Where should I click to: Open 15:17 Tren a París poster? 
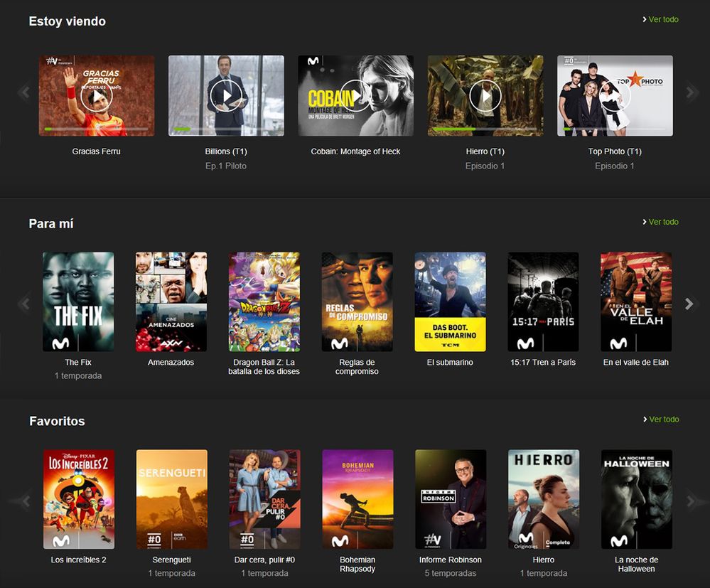click(543, 301)
